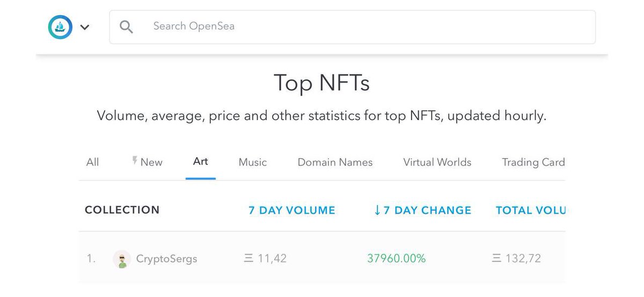Screen dimensions: 644x297
Task: Focus the Search OpenSea input field
Action: [x=353, y=27]
